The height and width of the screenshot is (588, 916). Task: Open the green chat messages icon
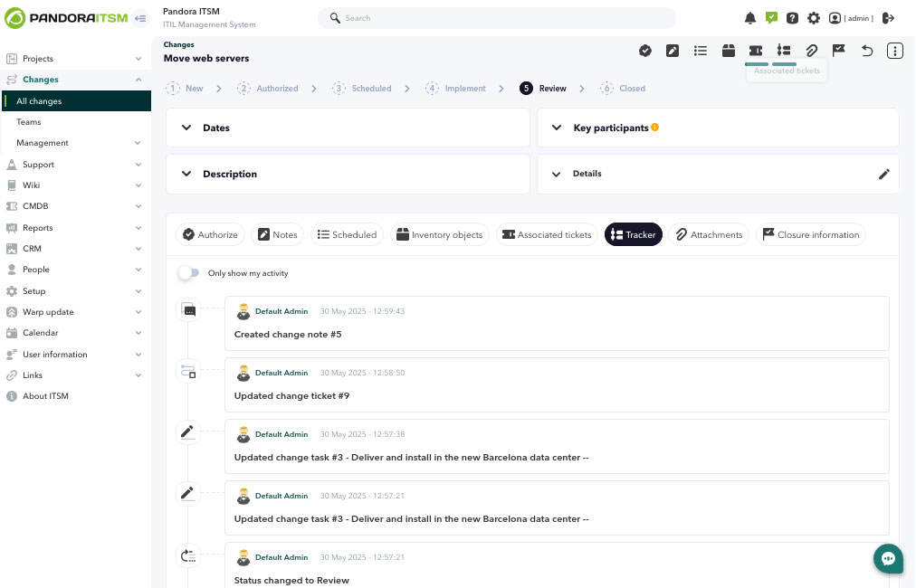[x=771, y=18]
